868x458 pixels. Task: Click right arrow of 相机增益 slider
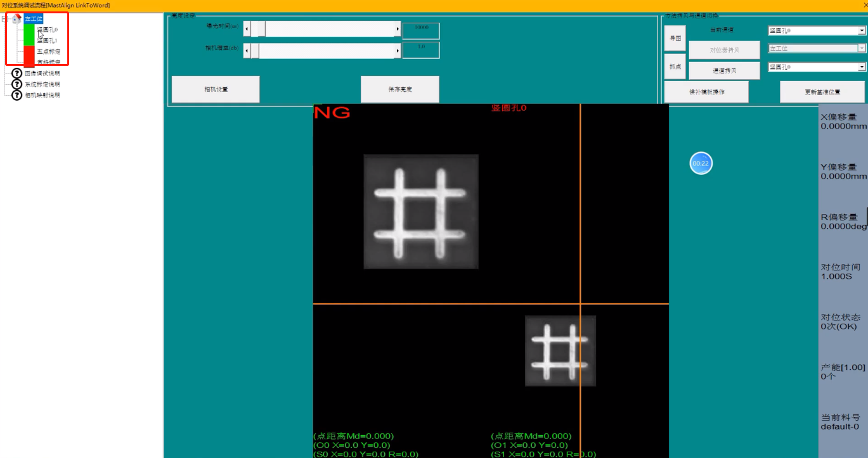(x=398, y=51)
